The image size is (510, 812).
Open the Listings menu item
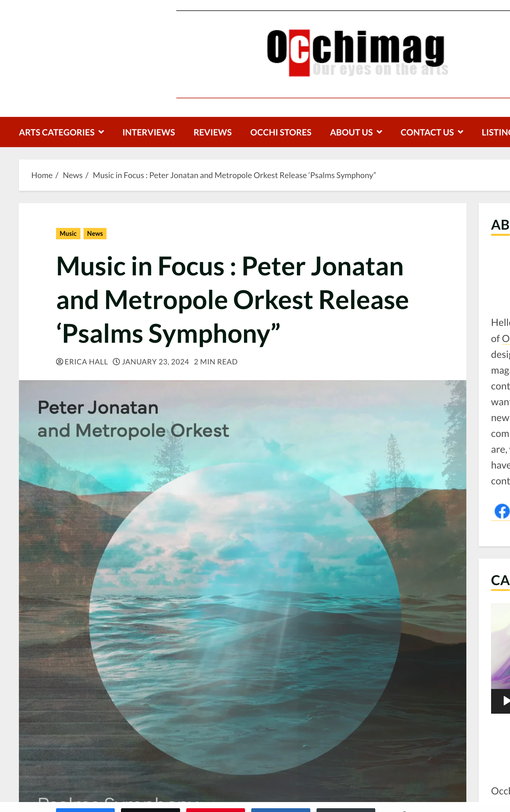(x=496, y=132)
